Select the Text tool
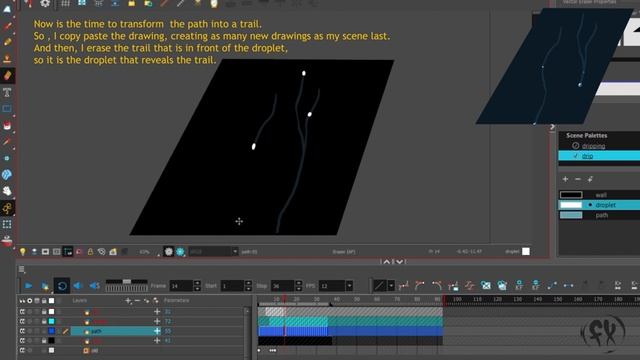 pos(7,92)
